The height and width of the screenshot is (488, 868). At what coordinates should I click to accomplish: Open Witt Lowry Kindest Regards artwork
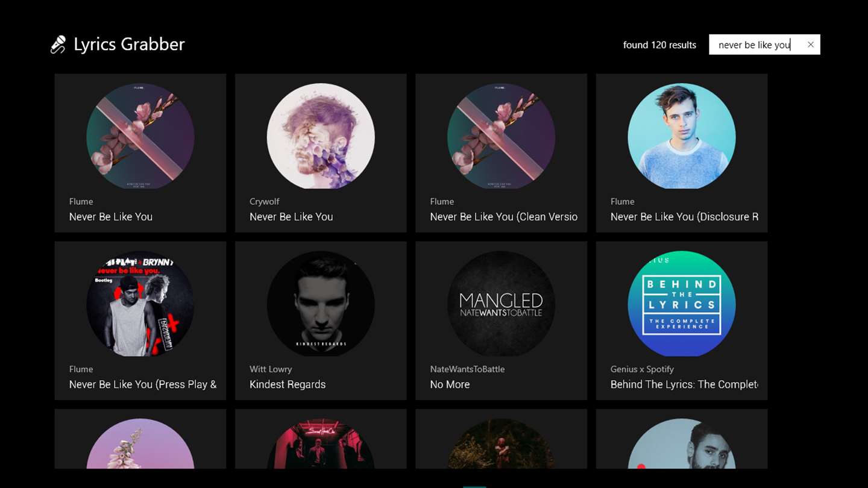click(x=321, y=304)
